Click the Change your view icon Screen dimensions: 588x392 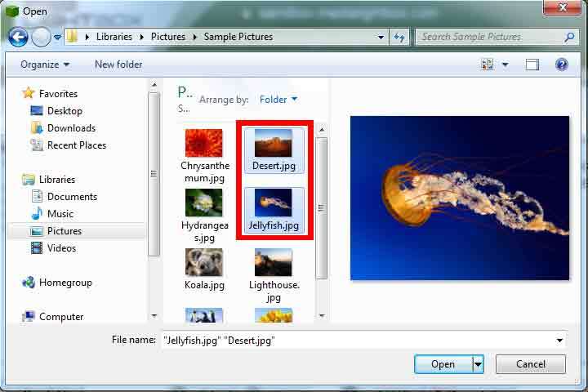[488, 64]
